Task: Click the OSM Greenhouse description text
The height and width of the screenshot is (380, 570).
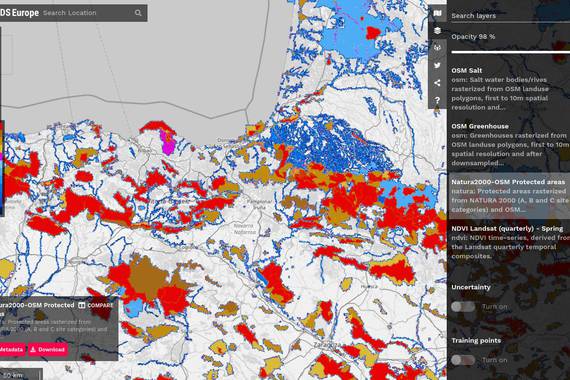Action: pos(509,149)
